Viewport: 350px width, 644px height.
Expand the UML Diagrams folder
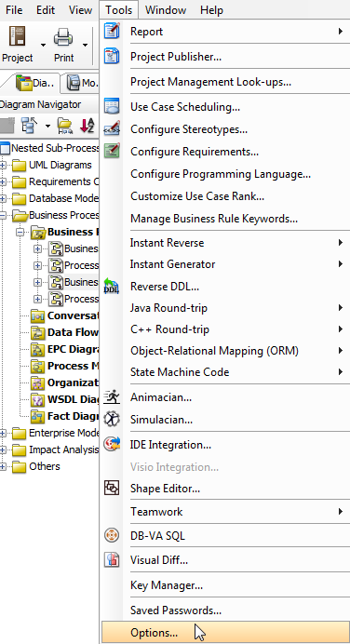click(x=3, y=165)
